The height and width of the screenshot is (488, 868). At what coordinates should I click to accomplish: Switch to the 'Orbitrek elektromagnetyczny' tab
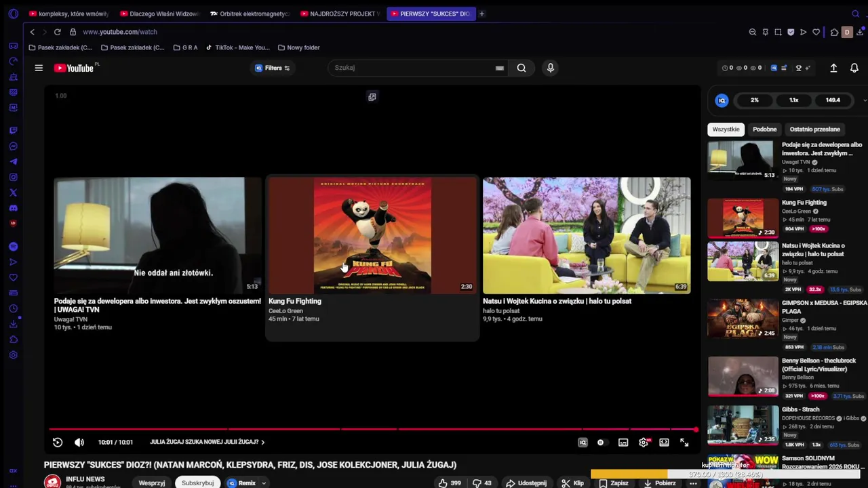[x=249, y=14]
